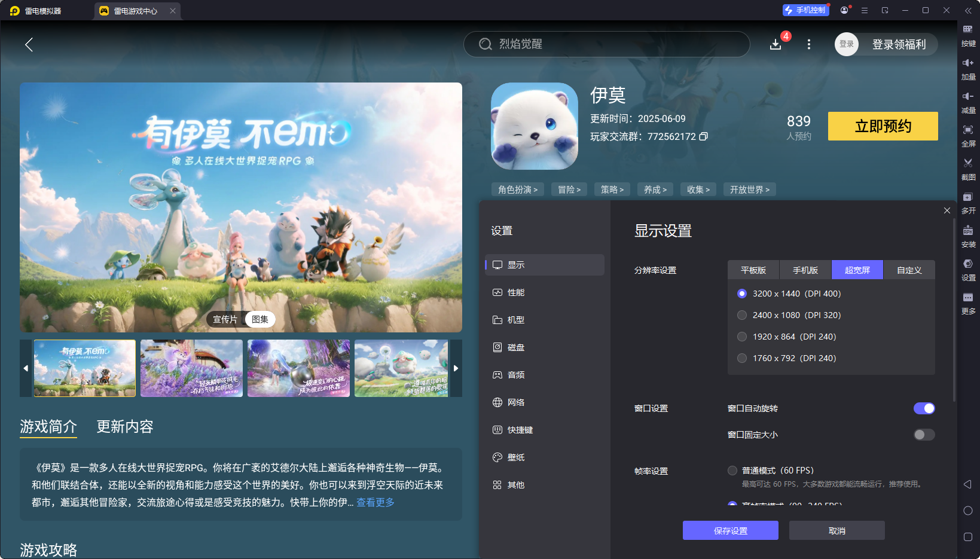Open the three-dot more options menu
The width and height of the screenshot is (980, 559).
click(808, 44)
